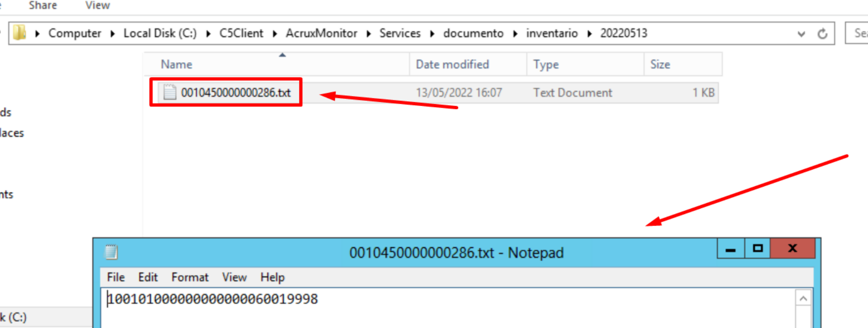The height and width of the screenshot is (328, 868).
Task: Navigate to inventario breadcrumb folder
Action: [552, 33]
